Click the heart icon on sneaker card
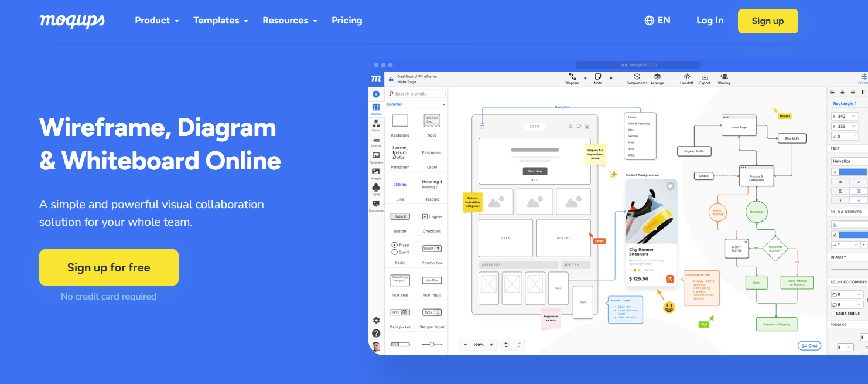This screenshot has width=868, height=384. 670,186
